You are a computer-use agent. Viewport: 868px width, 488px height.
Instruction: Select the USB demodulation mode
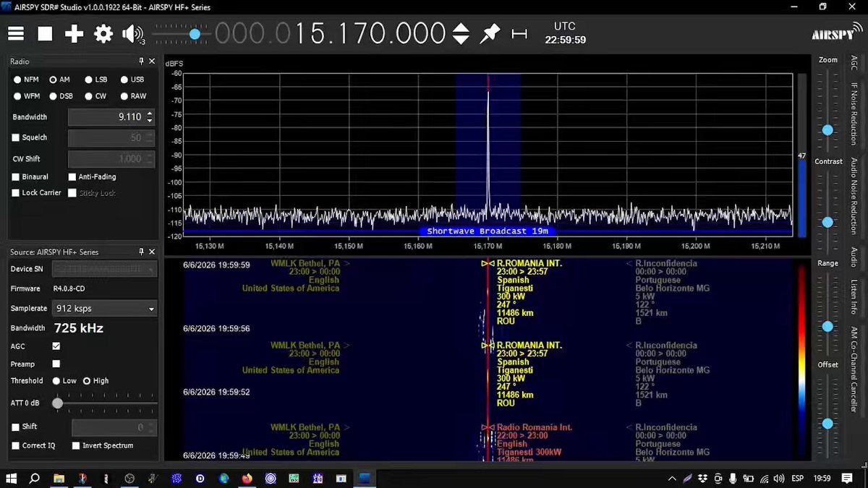point(132,80)
